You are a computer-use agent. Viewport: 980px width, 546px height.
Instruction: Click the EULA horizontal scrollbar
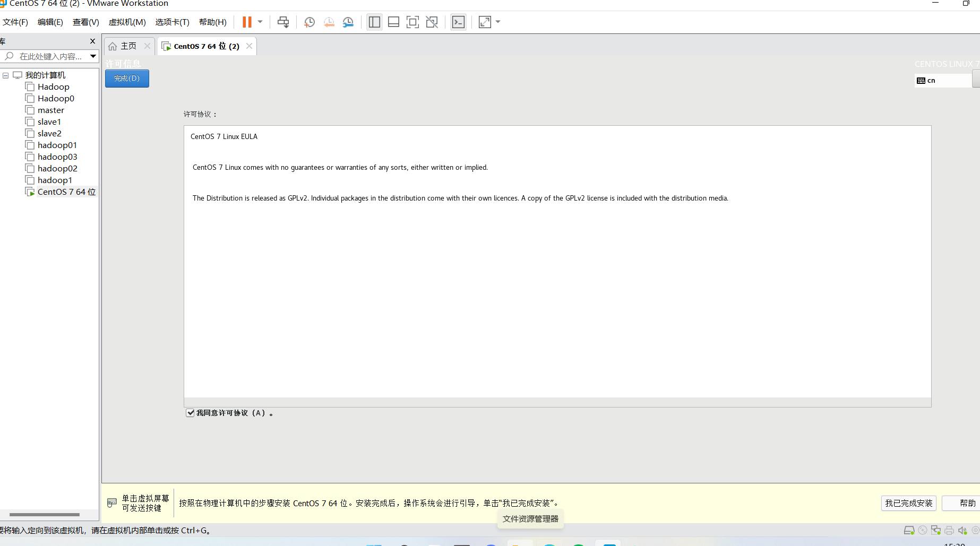pos(557,402)
